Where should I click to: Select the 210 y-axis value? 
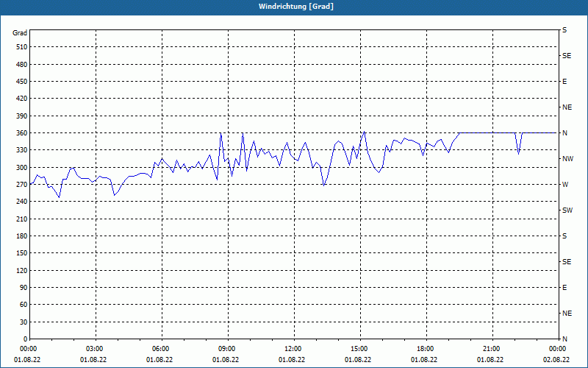pyautogui.click(x=22, y=219)
